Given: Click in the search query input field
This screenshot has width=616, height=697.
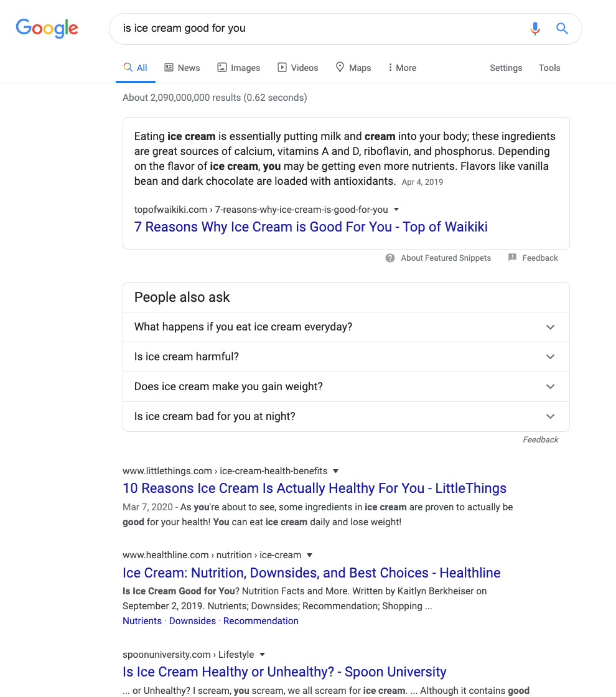Looking at the screenshot, I should (x=311, y=29).
